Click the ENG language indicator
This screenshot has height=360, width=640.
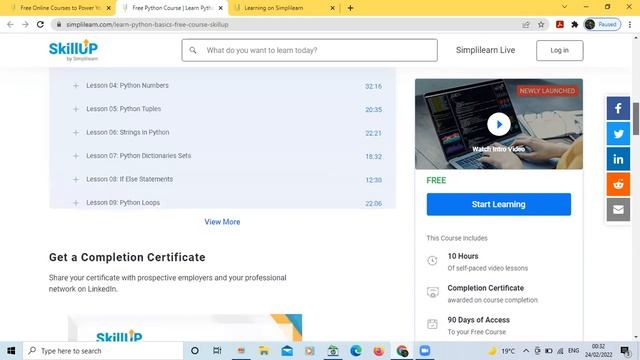pos(573,351)
